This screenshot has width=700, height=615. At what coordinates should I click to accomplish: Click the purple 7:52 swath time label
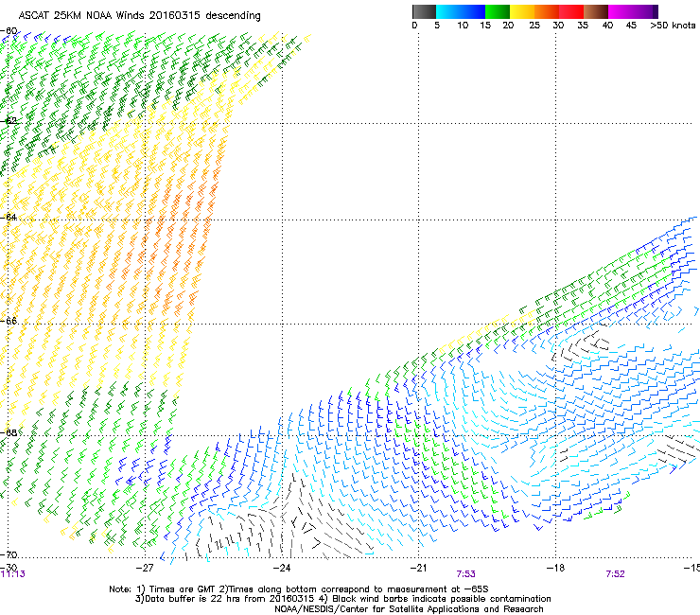coord(615,574)
